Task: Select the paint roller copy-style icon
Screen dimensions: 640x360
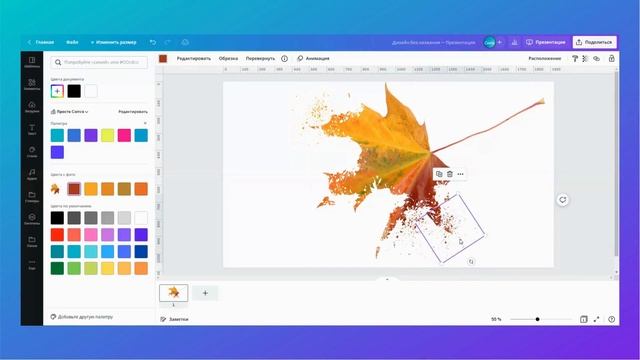Action: pos(575,59)
